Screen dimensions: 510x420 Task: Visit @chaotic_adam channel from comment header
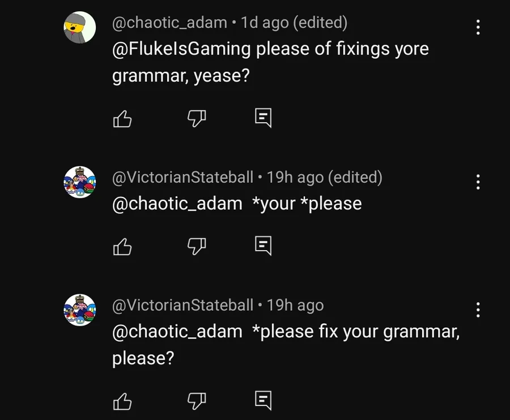tap(169, 23)
